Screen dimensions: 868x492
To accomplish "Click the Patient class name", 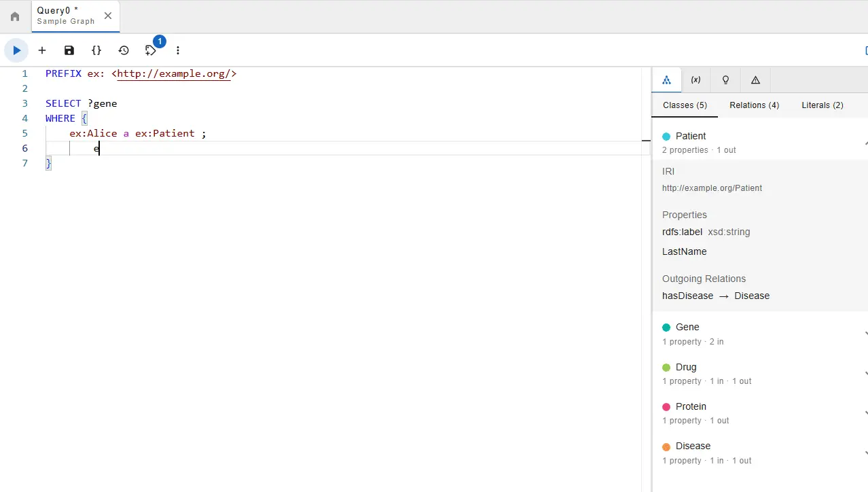I will pos(691,136).
